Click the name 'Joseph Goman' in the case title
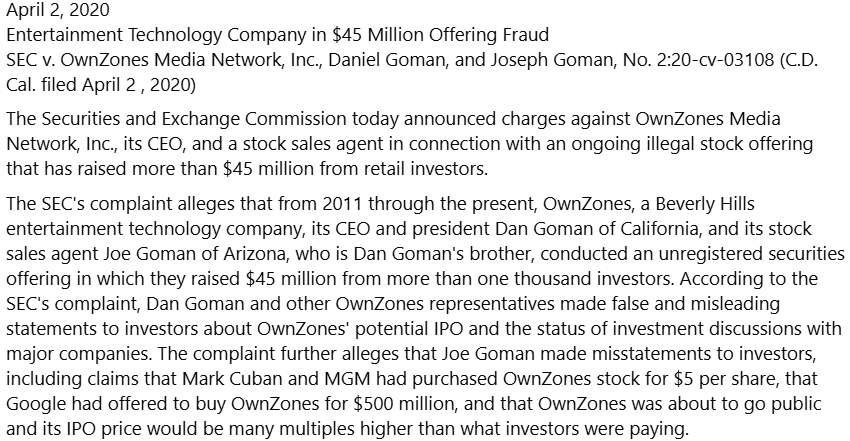This screenshot has height=441, width=850. (x=552, y=60)
